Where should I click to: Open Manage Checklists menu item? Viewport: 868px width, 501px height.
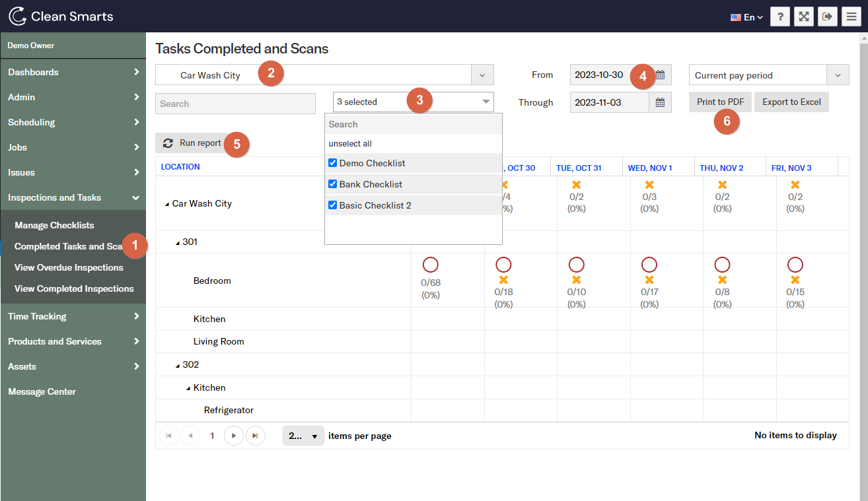54,225
